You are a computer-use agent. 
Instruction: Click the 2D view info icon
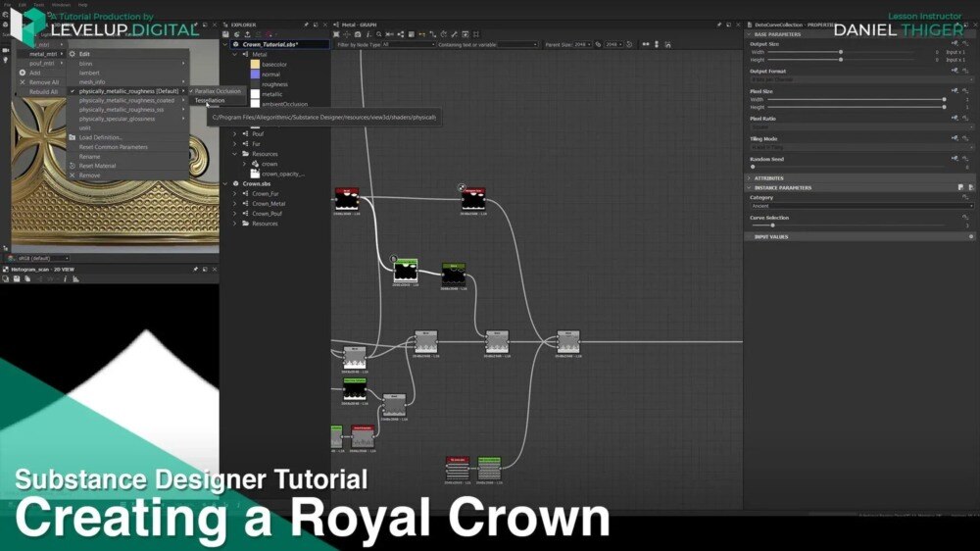tap(65, 279)
